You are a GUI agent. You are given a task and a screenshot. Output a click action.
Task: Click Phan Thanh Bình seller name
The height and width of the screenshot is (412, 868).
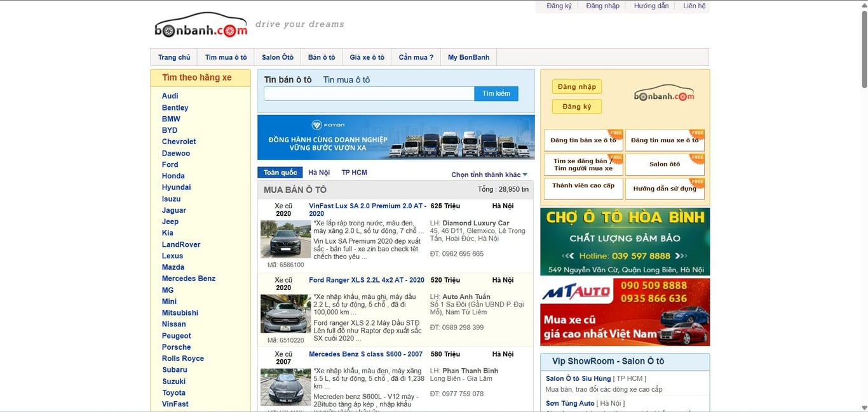470,371
